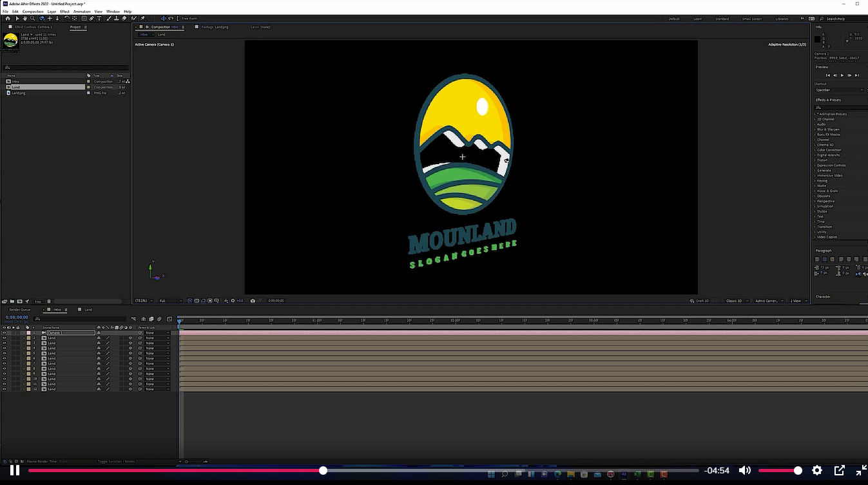Click the Home icon in toolbar
The width and height of the screenshot is (868, 485).
(8, 19)
